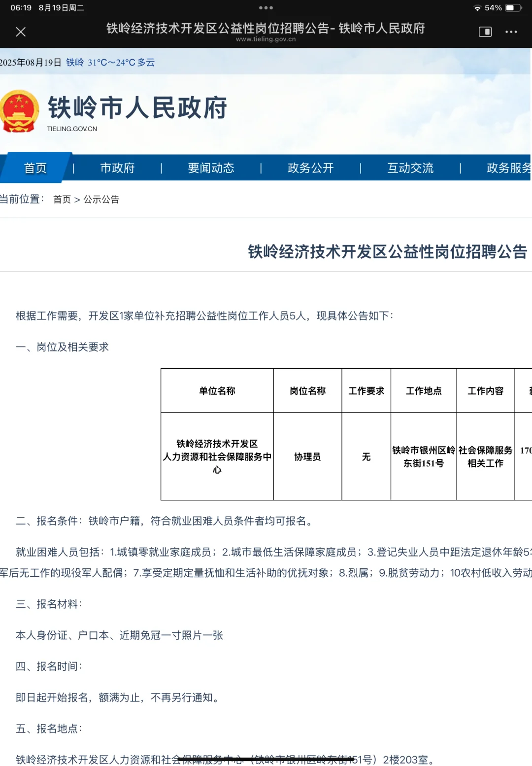Click the 社会保障服务相关工作 cell

coord(486,457)
